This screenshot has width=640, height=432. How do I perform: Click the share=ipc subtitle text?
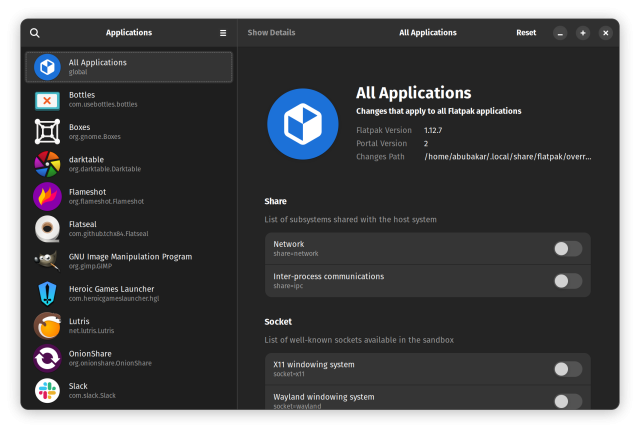point(288,286)
